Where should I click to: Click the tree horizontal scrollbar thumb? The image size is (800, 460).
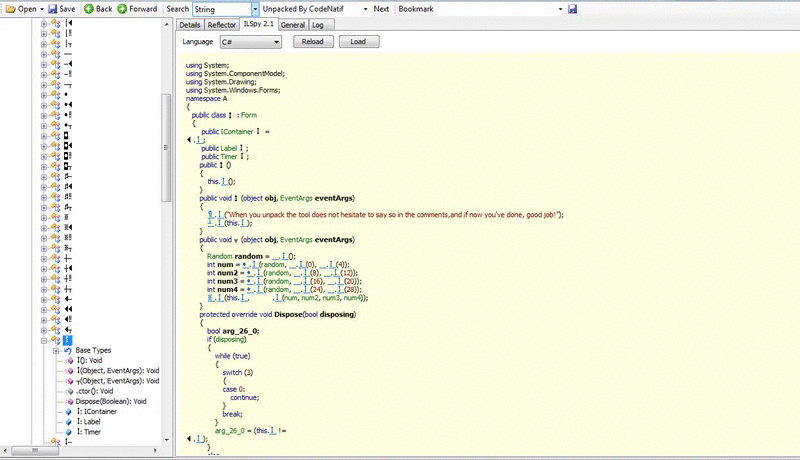(35, 450)
